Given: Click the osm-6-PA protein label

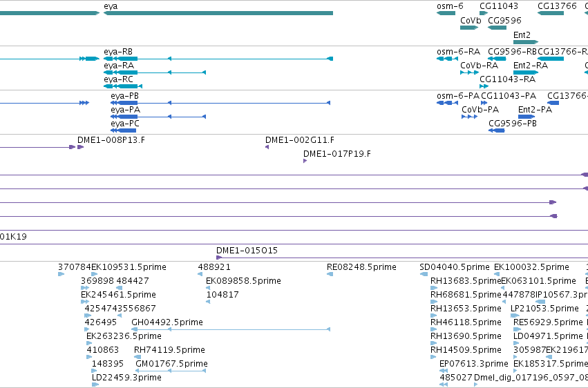Looking at the screenshot, I should [x=458, y=96].
